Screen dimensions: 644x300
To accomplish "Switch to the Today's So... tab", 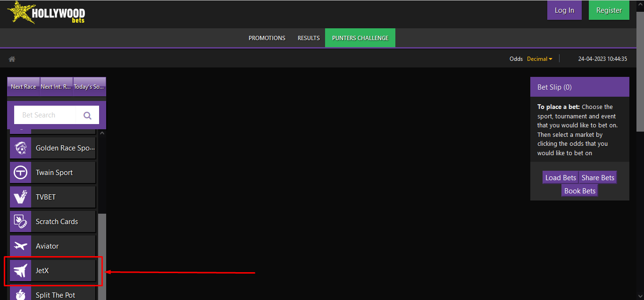I will [90, 87].
